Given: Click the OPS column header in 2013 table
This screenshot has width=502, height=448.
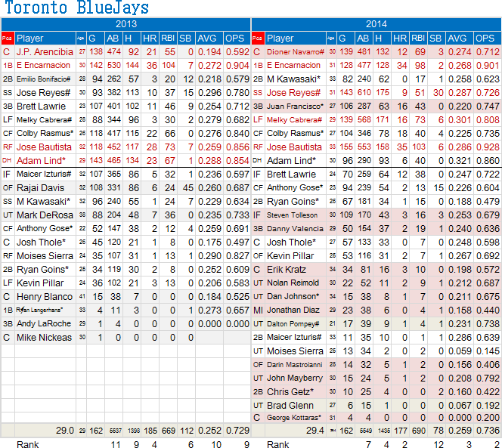Looking at the screenshot, I should 237,38.
